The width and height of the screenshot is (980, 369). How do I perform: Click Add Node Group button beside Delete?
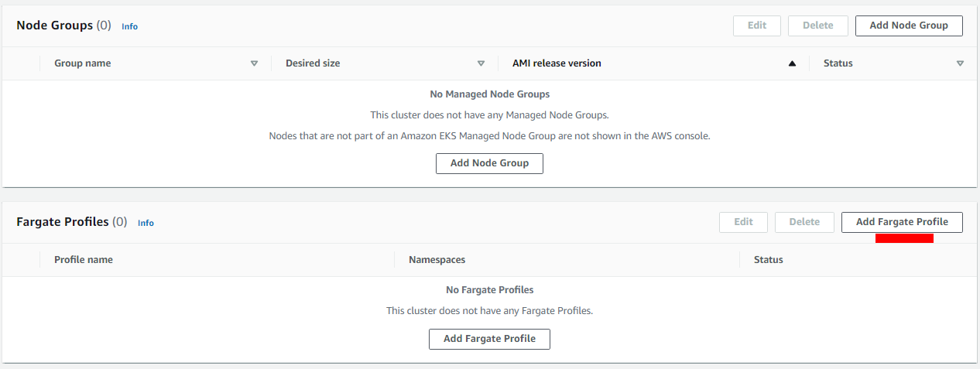tap(909, 26)
